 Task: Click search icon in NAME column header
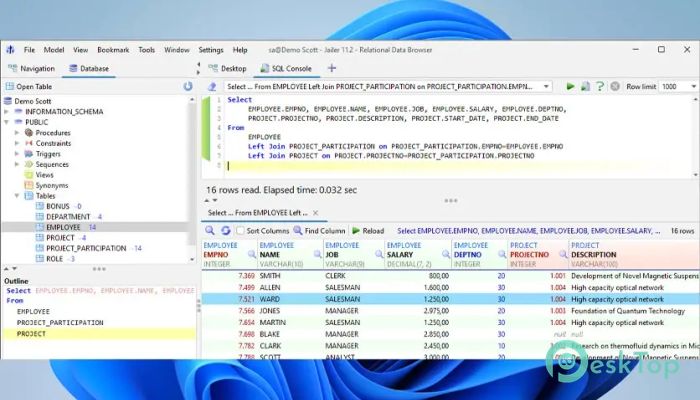pos(317,254)
